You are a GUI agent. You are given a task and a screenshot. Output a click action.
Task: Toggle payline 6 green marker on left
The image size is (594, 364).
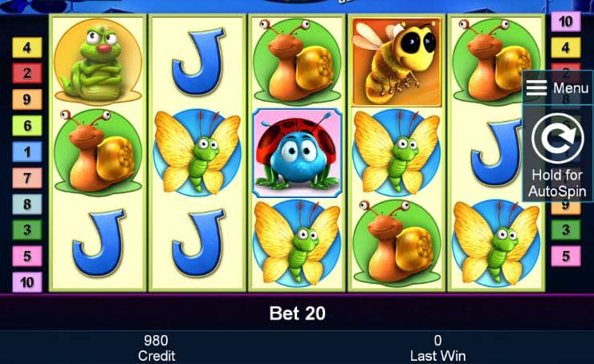pos(27,126)
